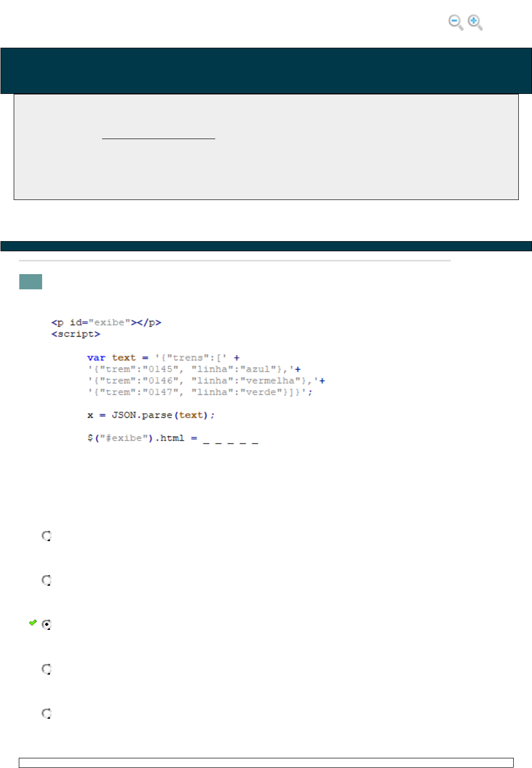Click inside the empty box at page bottom
The height and width of the screenshot is (768, 532).
(x=266, y=763)
